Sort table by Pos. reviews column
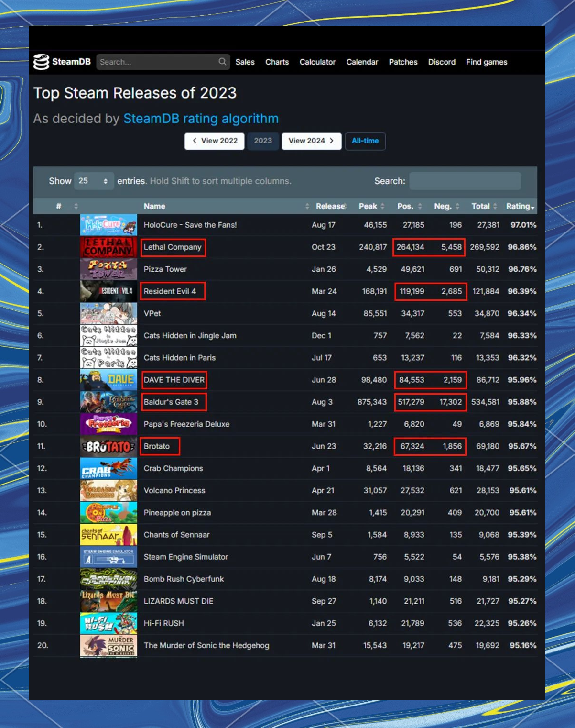The image size is (575, 728). [405, 206]
